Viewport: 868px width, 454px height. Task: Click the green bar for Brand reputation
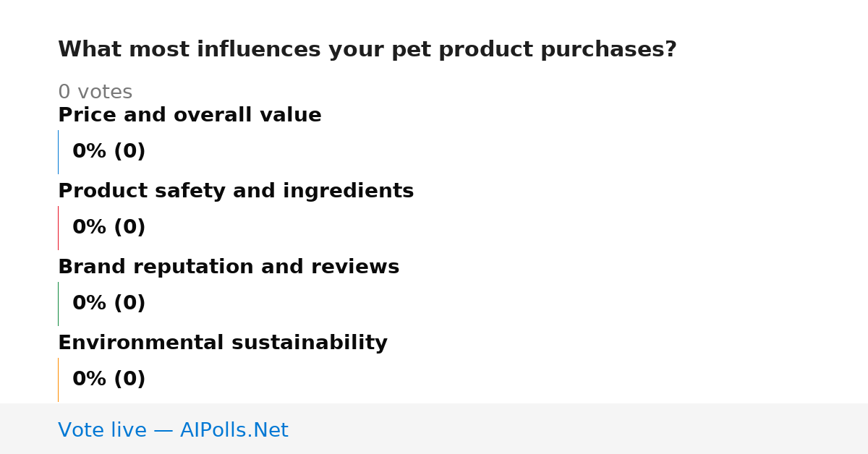58,304
